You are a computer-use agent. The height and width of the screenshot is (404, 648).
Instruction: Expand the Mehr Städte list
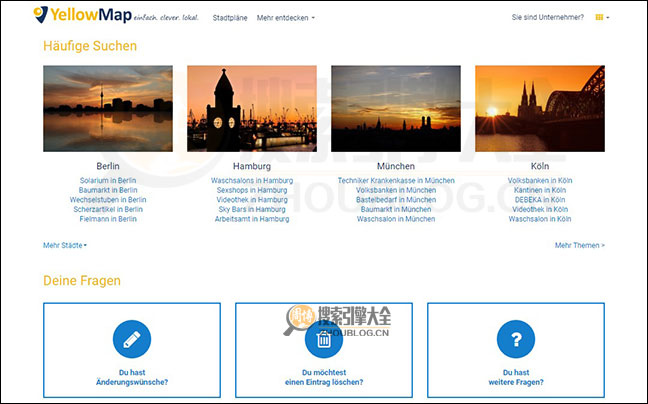(64, 244)
